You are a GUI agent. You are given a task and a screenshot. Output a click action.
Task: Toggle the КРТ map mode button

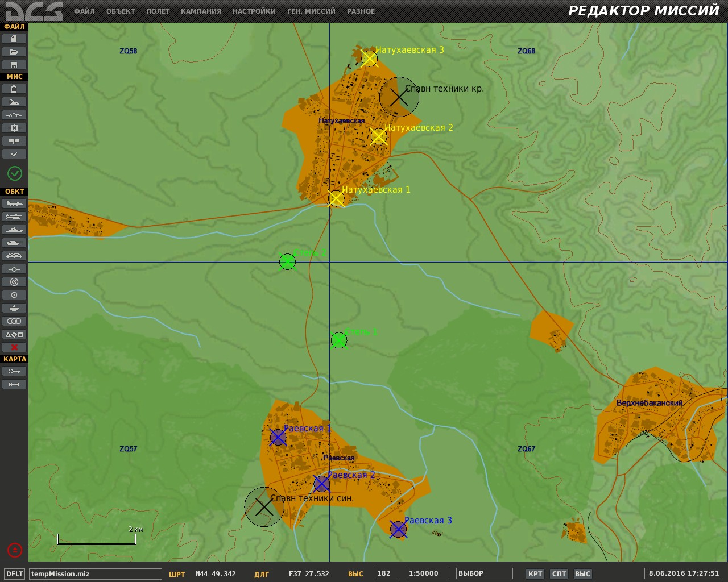coord(535,573)
